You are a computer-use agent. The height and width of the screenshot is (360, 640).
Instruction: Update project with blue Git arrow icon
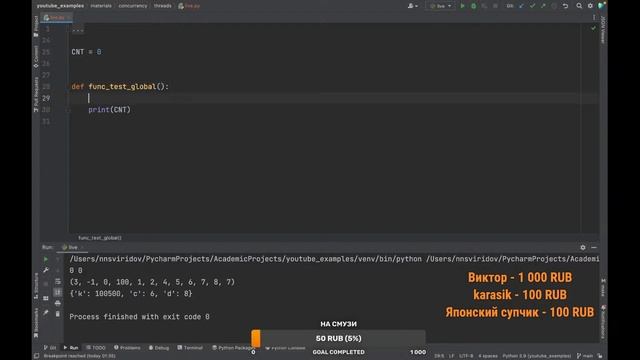521,6
